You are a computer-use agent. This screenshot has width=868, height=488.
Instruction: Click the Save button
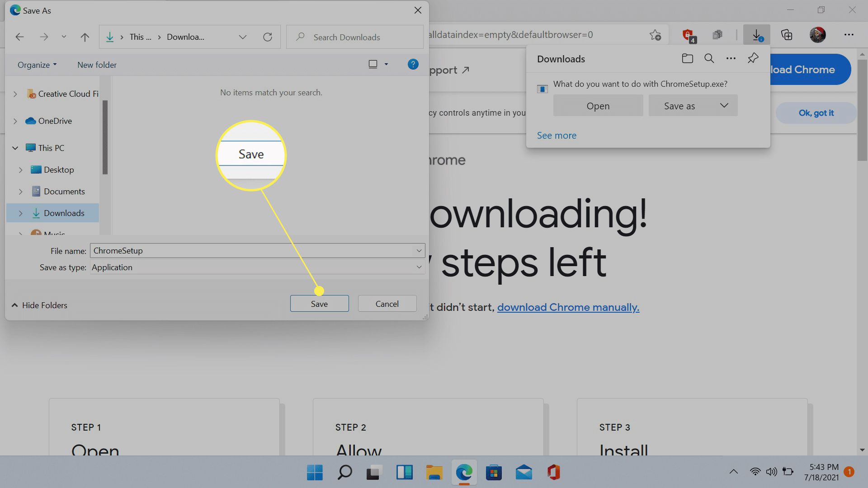pos(319,304)
